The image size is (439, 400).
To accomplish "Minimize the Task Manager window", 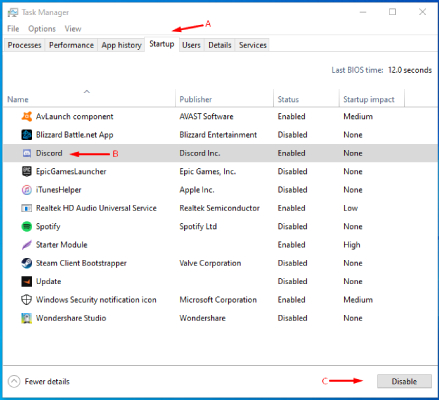I will point(363,12).
